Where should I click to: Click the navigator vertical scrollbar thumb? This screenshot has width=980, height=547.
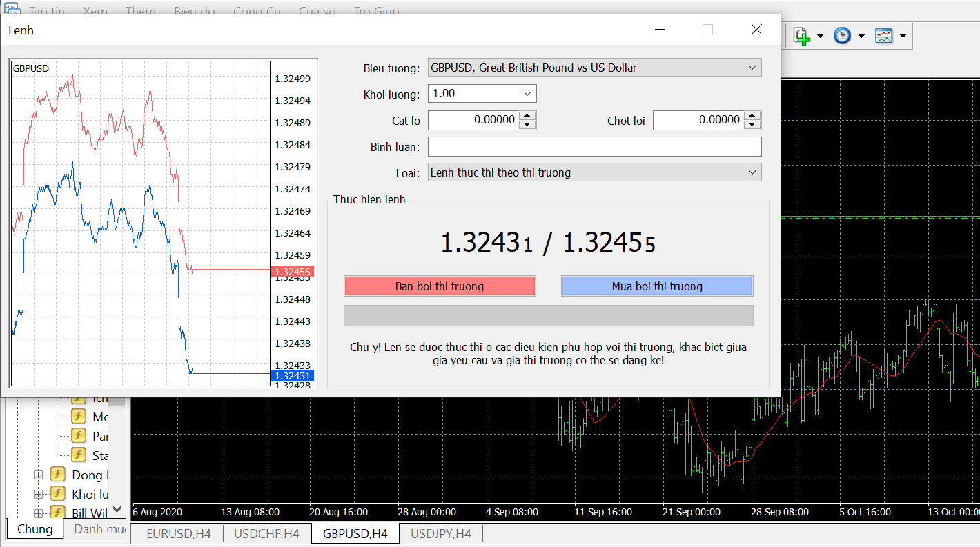(117, 401)
